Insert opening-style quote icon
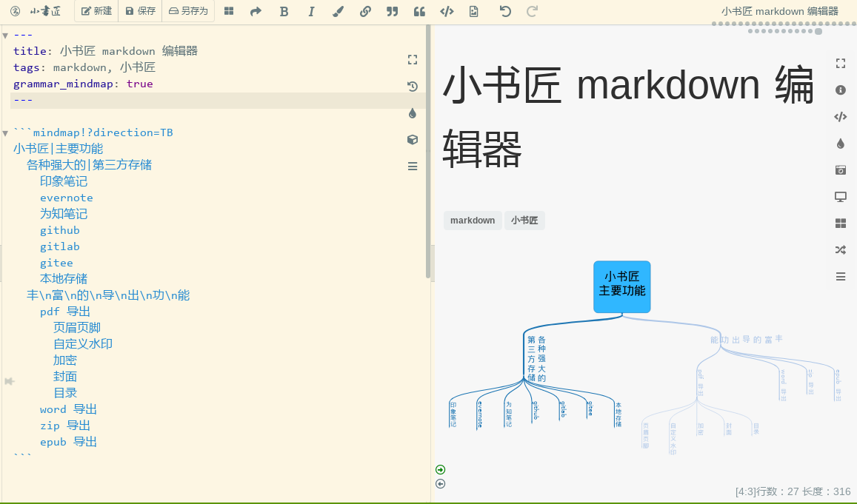 coord(419,11)
